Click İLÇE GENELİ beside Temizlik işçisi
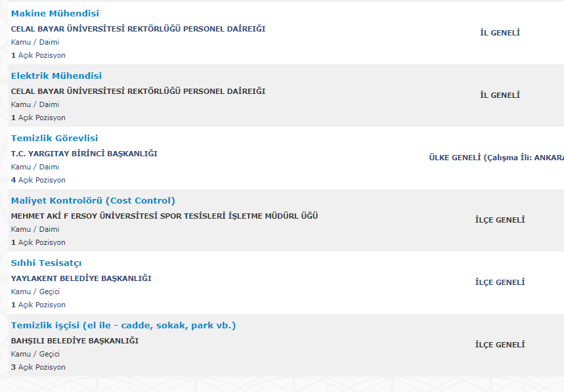 pos(500,345)
